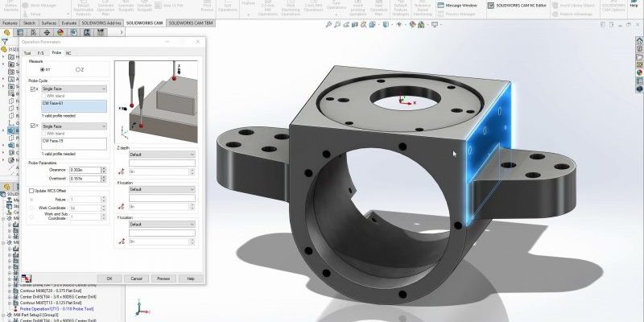Enable the Update WCS Offset checkbox
644x322 pixels.
click(31, 191)
